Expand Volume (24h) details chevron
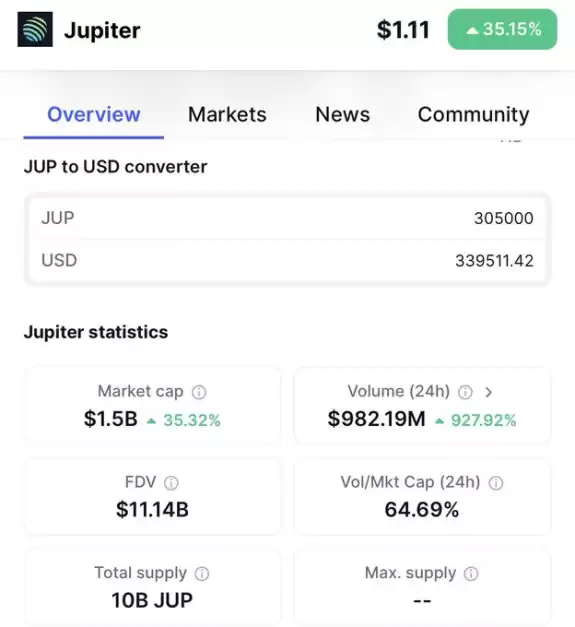Viewport: 575px width, 627px height. [488, 392]
